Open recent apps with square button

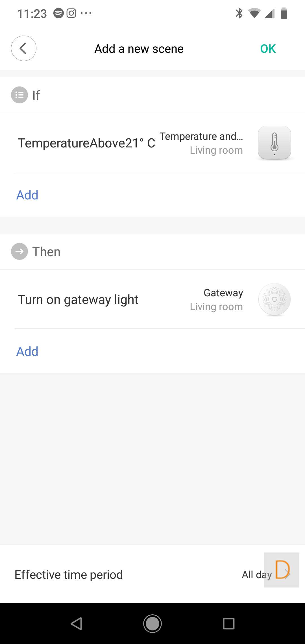coord(228,623)
